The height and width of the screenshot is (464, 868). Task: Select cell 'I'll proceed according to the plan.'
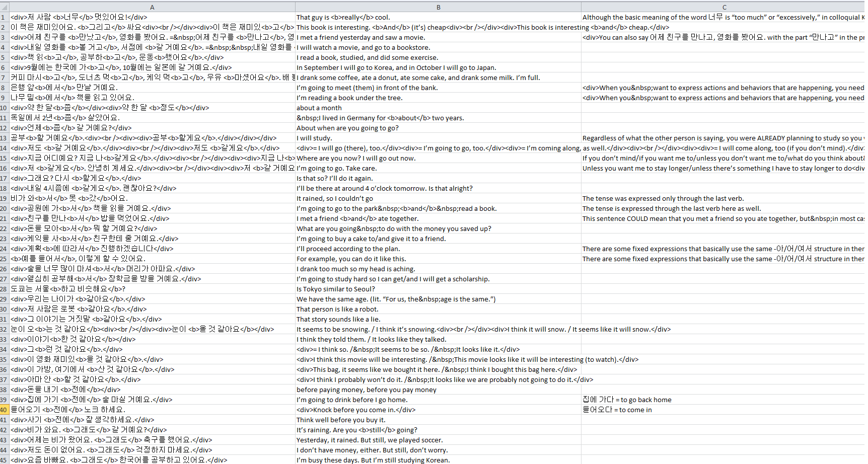pyautogui.click(x=438, y=249)
